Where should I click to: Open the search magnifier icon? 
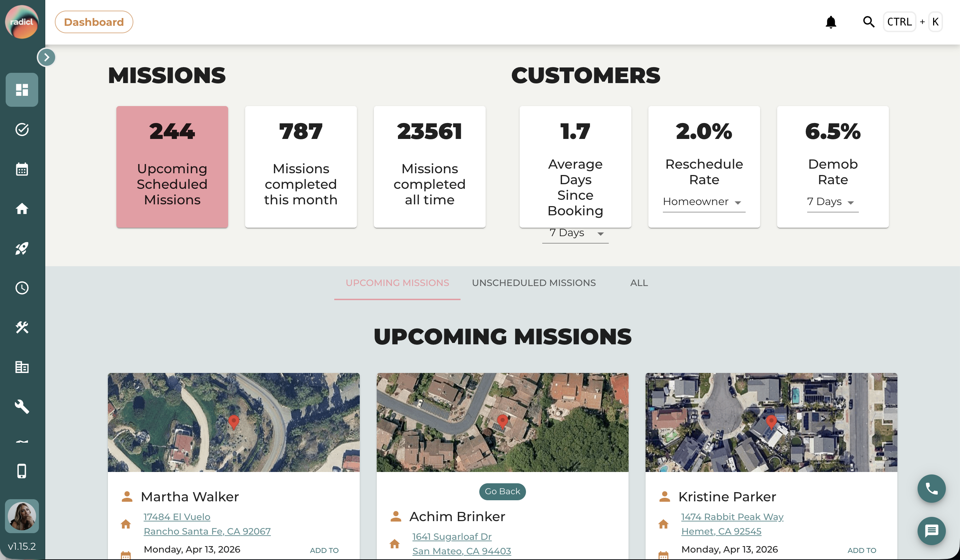pos(869,22)
